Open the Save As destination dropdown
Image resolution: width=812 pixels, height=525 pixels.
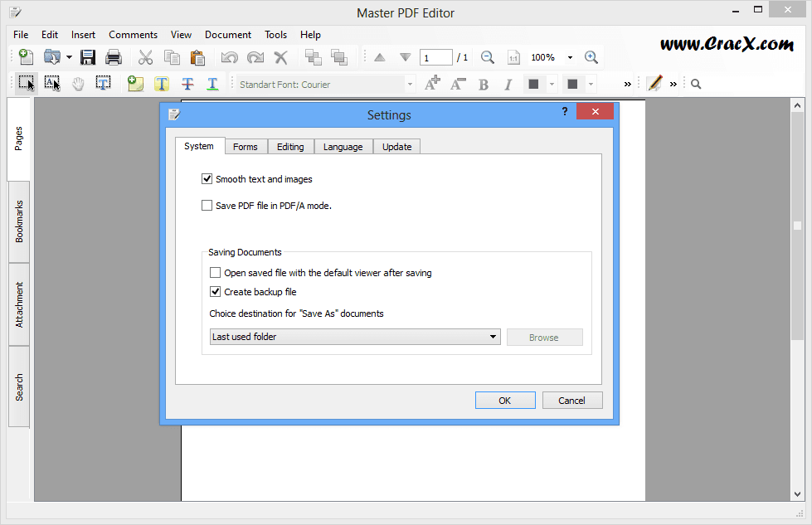[x=493, y=337]
